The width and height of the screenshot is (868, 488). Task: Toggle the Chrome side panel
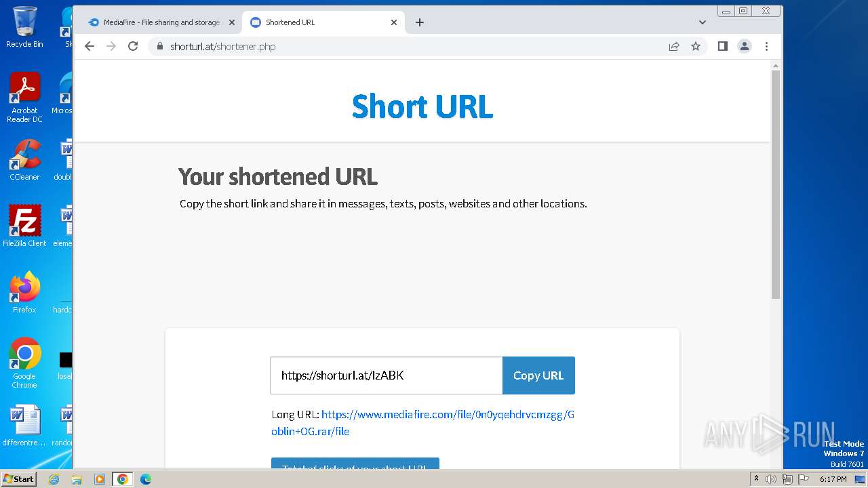(723, 46)
